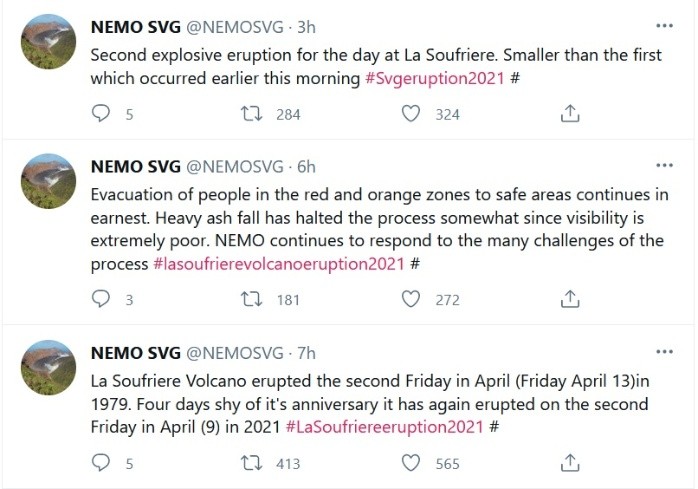Share the evacuation update tweet
This screenshot has width=698, height=489.
pos(570,298)
